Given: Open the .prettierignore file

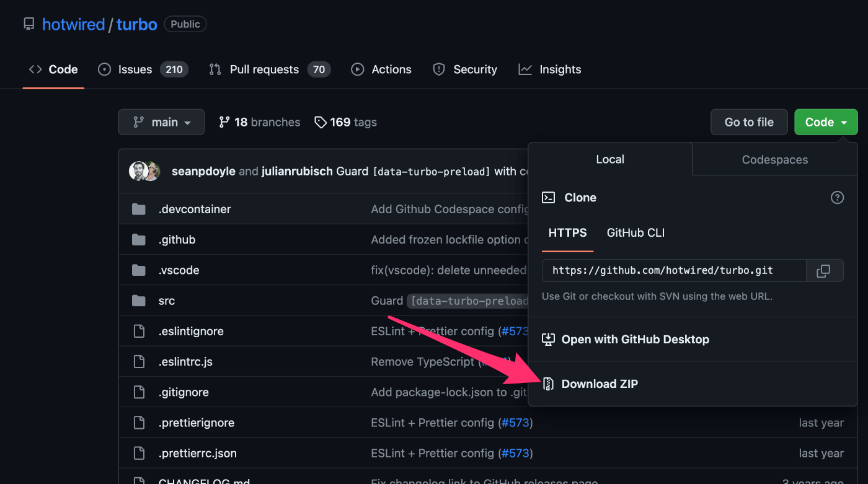Looking at the screenshot, I should pos(197,423).
